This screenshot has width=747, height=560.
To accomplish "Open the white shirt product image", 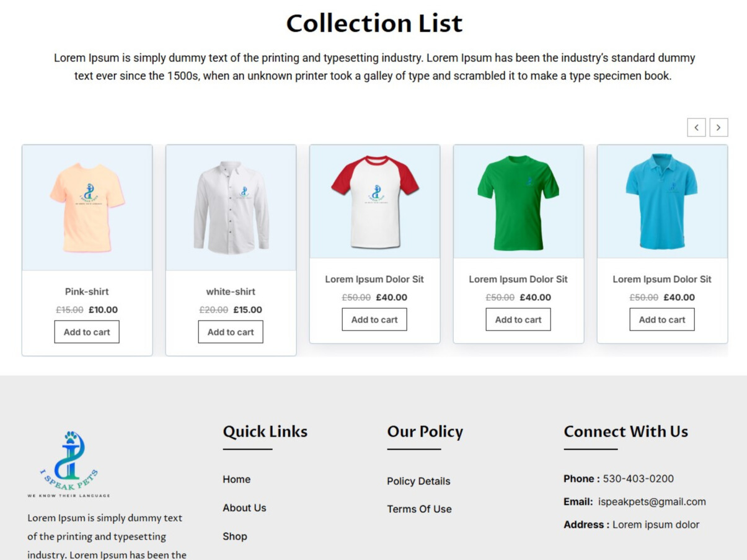I will point(231,207).
